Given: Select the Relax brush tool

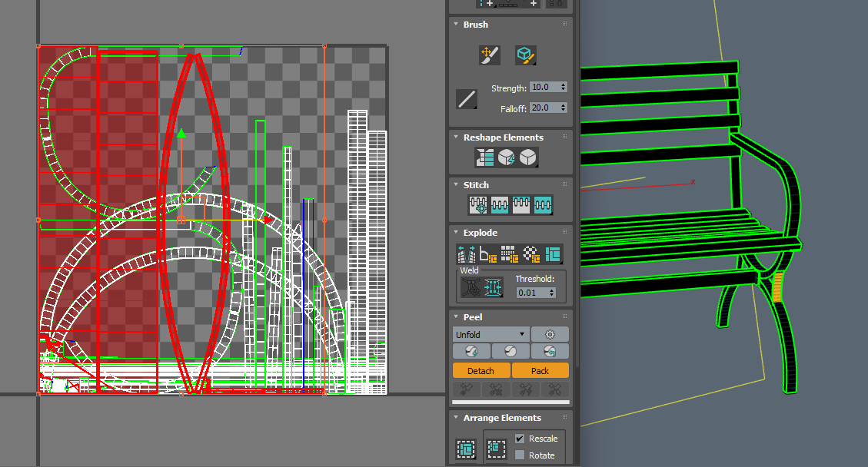Looking at the screenshot, I should 525,55.
